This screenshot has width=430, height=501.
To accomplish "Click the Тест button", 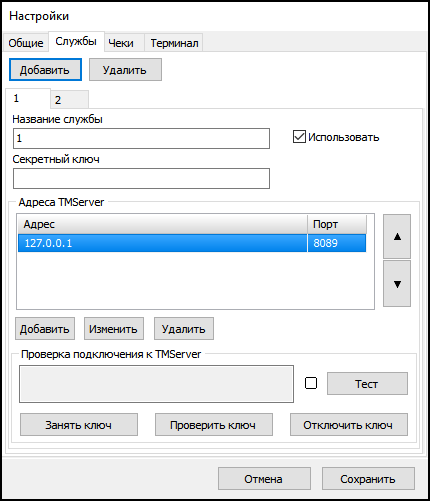I will click(367, 384).
